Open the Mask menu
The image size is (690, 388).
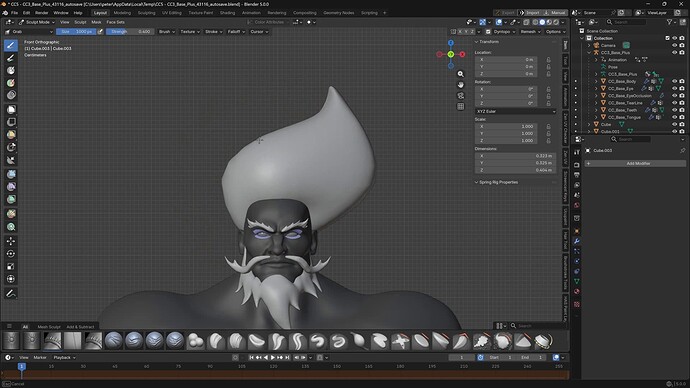pos(96,22)
